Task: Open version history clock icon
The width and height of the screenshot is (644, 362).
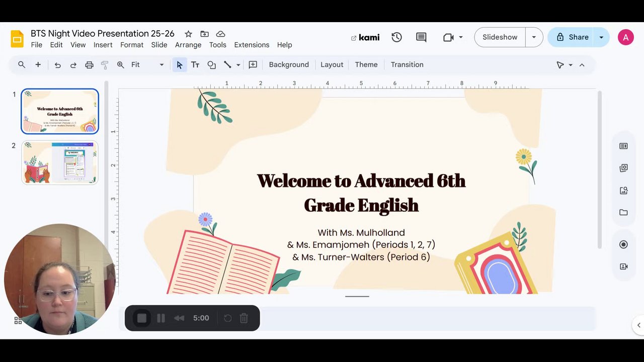Action: [396, 37]
